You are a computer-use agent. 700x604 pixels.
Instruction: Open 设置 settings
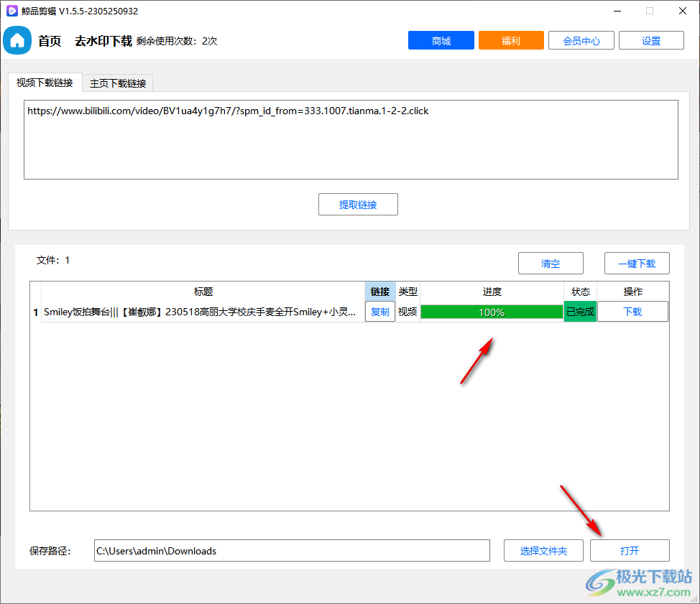(651, 41)
